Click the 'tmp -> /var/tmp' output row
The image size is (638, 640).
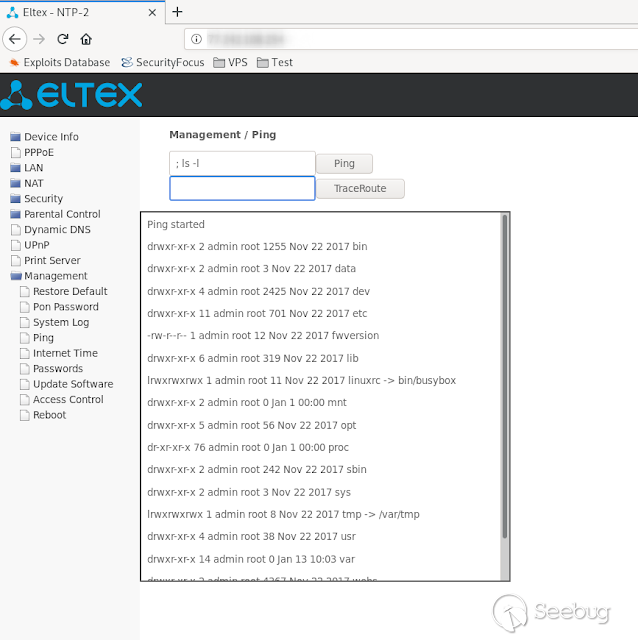tap(283, 514)
